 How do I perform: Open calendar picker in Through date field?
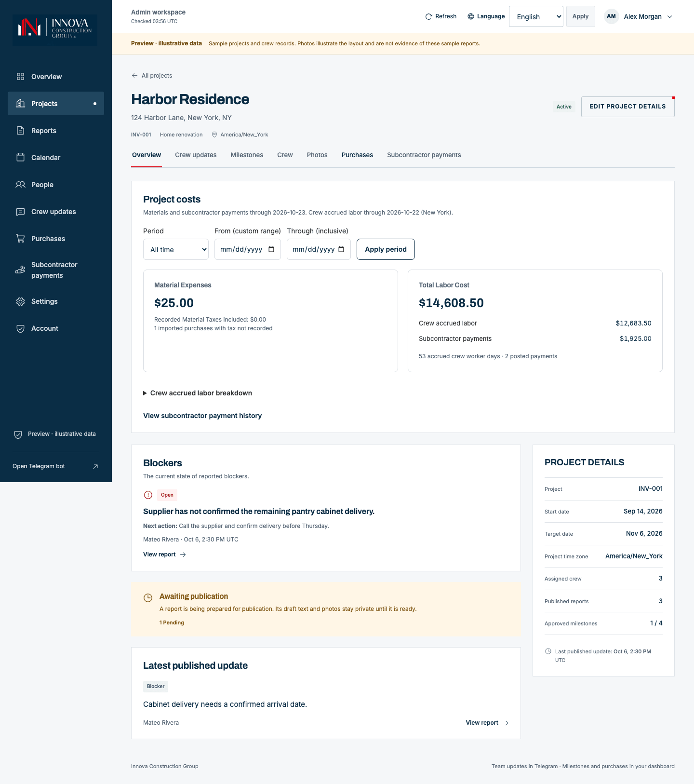[x=341, y=249]
